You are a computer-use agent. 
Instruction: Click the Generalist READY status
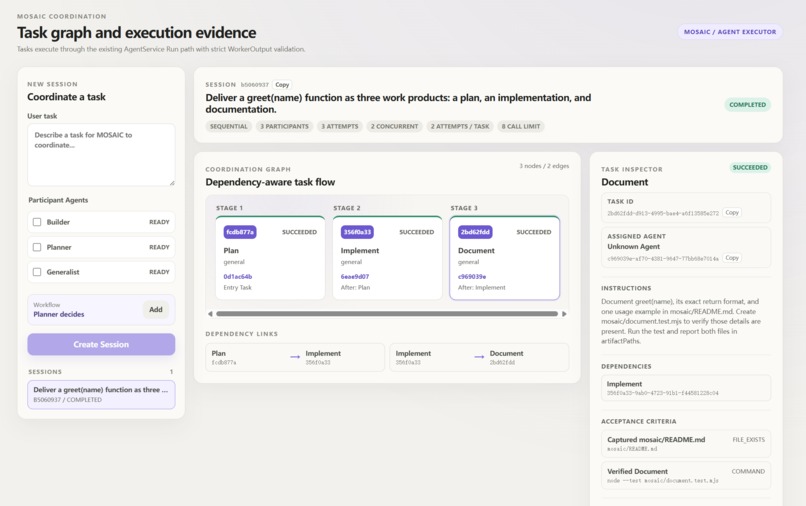(159, 272)
